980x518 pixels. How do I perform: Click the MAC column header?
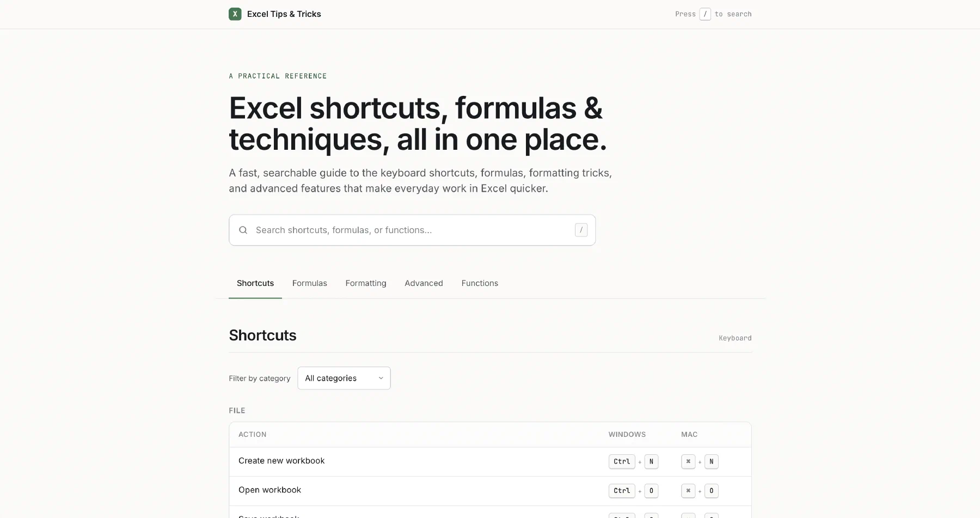tap(689, 435)
